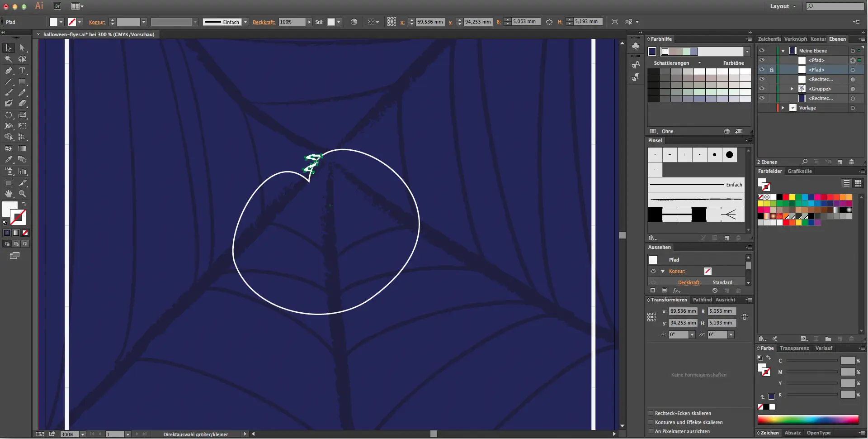Screen dimensions: 868x439
Task: Open the Transparenz panel tab
Action: tap(794, 348)
